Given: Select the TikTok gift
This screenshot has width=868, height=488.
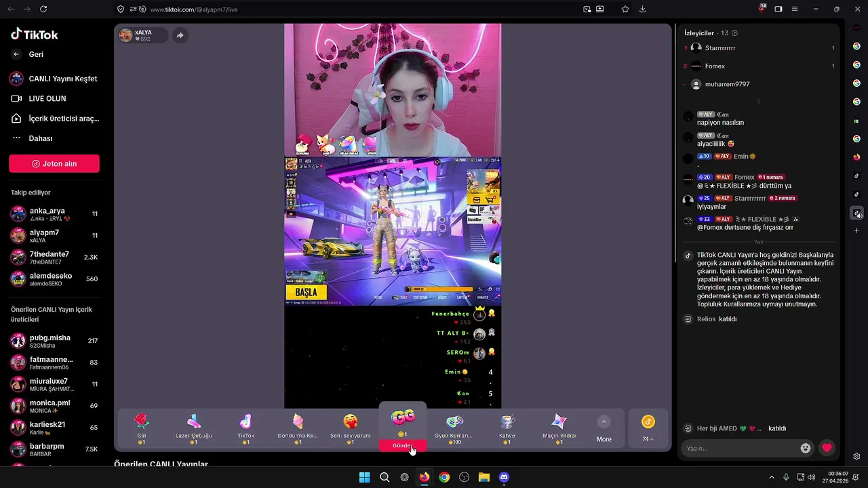Looking at the screenshot, I should pyautogui.click(x=245, y=428).
